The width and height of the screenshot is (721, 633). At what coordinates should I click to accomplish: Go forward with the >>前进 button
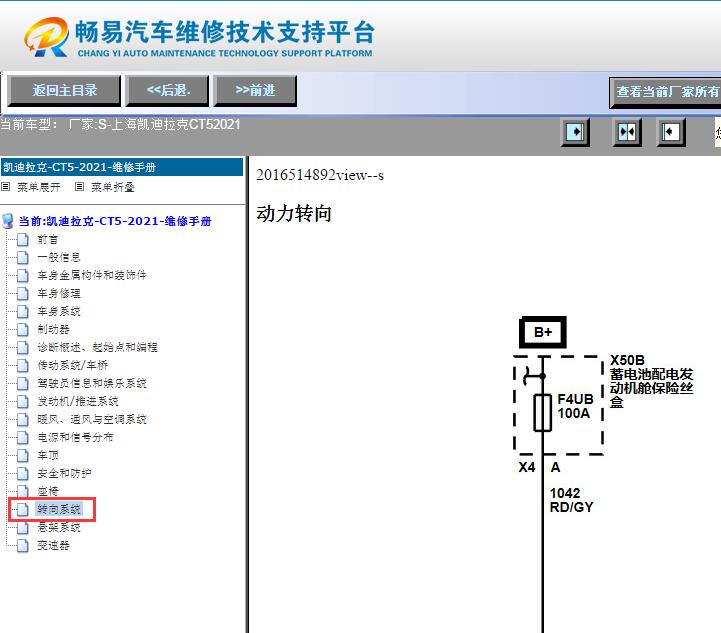pyautogui.click(x=255, y=91)
